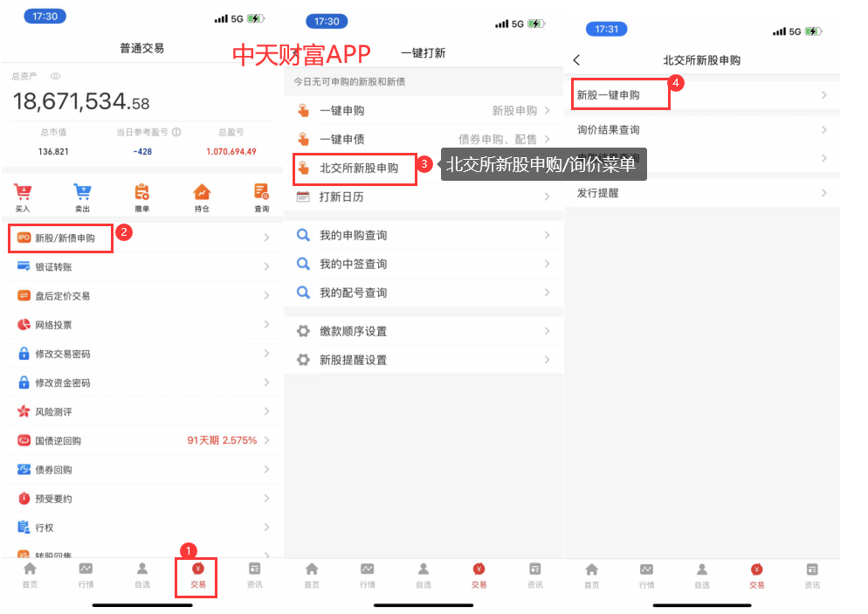Open the 持仓 holdings icon
Screen dimensions: 868x614
(x=202, y=192)
